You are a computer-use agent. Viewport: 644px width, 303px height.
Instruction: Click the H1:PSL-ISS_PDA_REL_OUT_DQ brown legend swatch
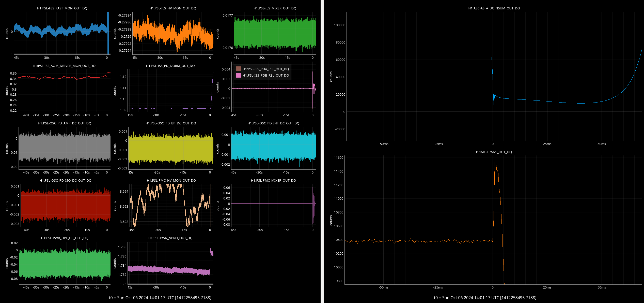(x=239, y=69)
